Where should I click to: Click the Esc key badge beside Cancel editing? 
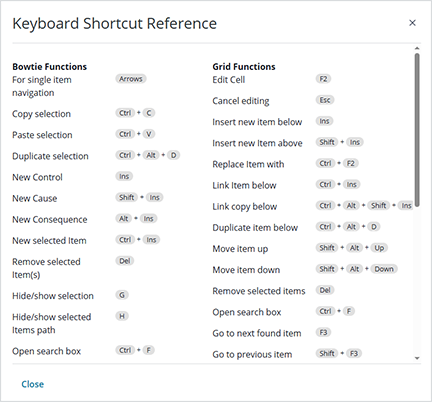click(325, 100)
